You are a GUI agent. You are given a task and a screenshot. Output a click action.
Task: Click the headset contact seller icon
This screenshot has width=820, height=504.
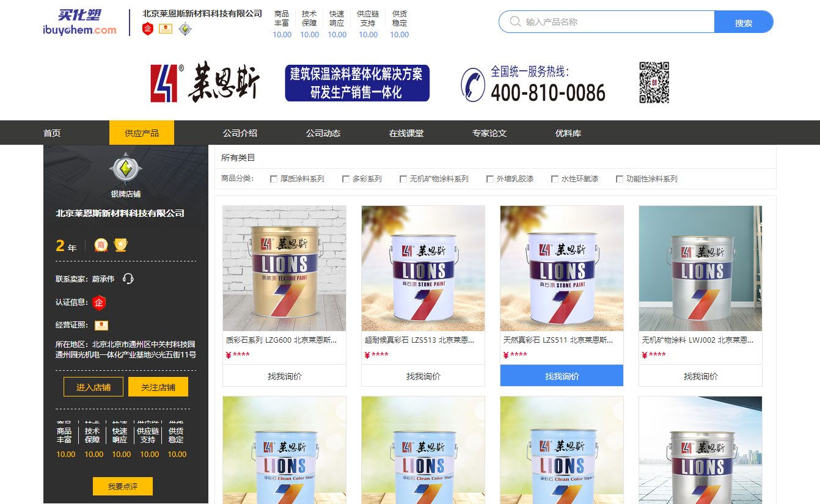(x=128, y=279)
